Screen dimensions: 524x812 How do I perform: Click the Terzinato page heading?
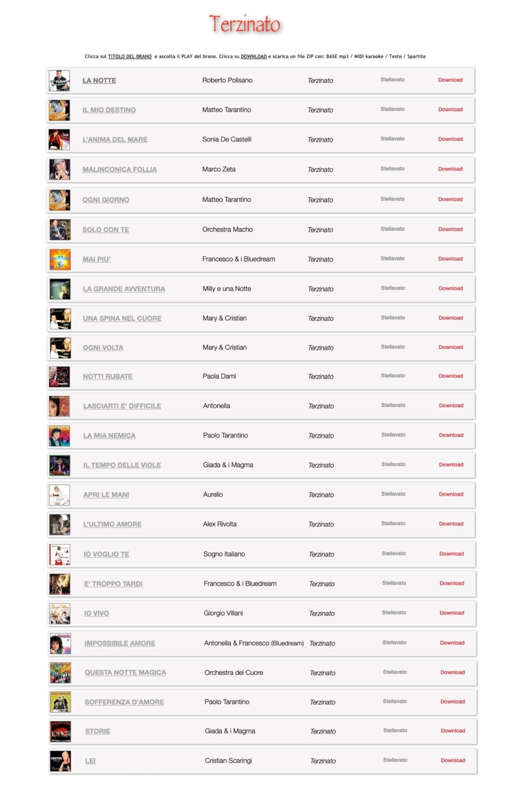click(x=244, y=25)
